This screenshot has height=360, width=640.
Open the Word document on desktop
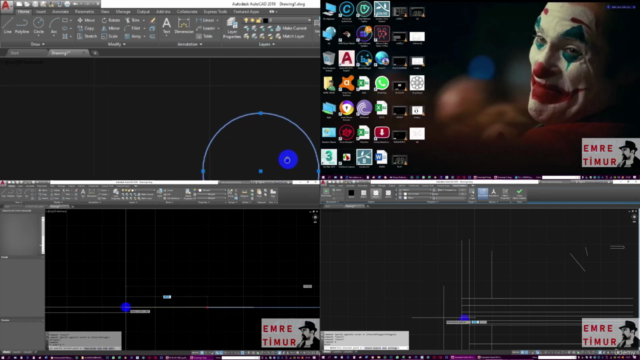(381, 158)
